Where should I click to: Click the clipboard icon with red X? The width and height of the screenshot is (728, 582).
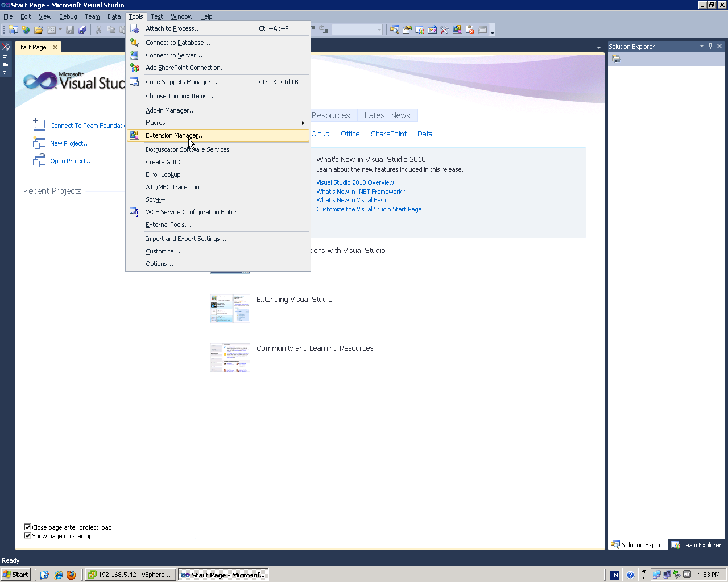[x=470, y=30]
